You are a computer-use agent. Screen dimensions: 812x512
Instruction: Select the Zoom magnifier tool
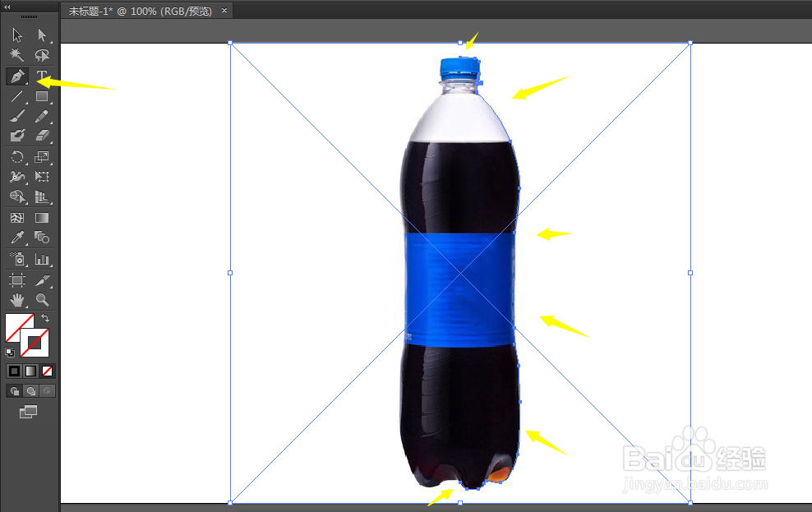[x=42, y=300]
